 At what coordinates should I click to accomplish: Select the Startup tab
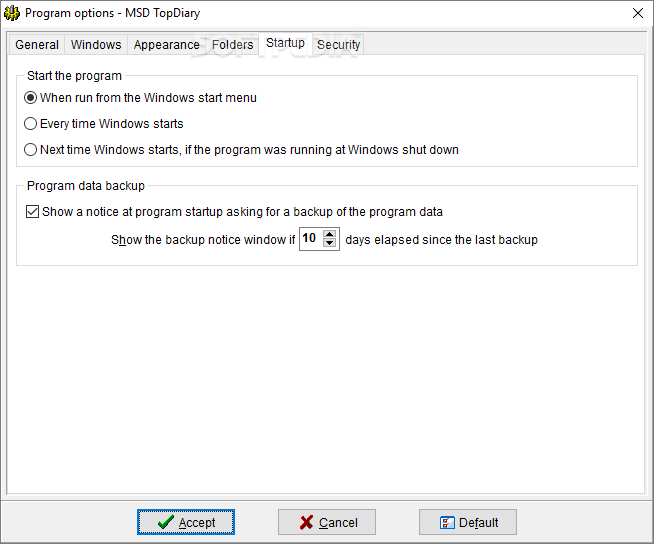coord(285,43)
